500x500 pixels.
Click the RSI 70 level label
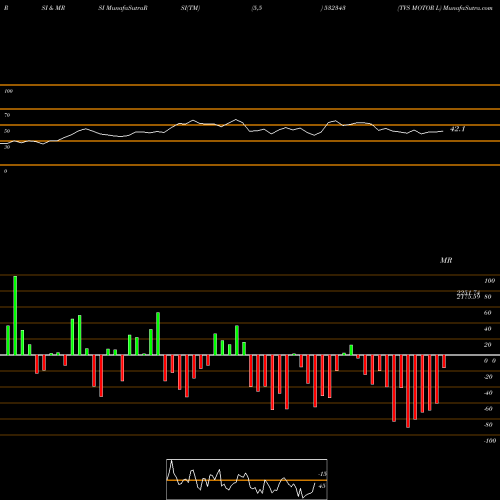click(x=7, y=115)
